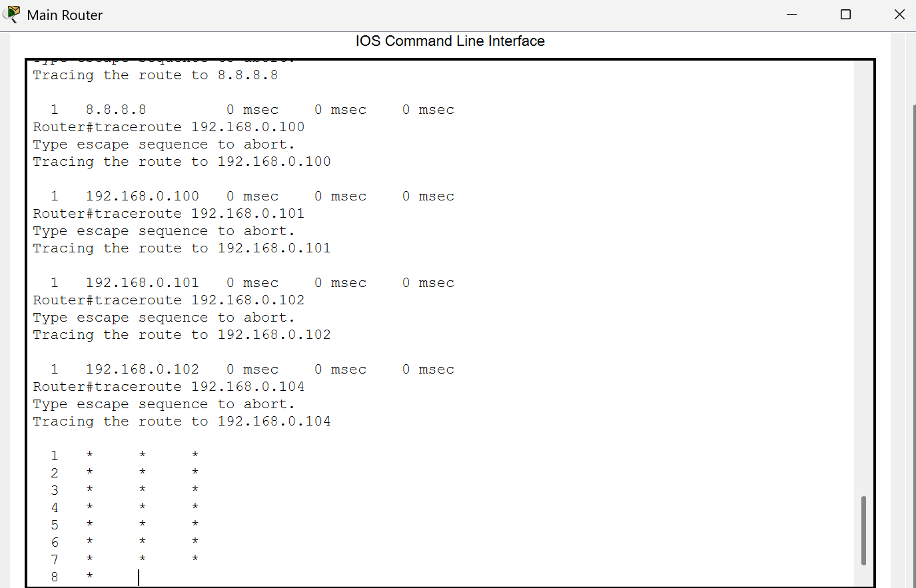Click the traceroute 192.168.0.101 command line

click(169, 214)
